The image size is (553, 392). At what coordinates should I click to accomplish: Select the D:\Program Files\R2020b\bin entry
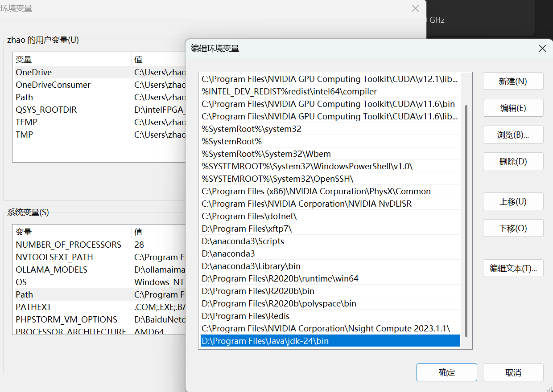[330, 291]
